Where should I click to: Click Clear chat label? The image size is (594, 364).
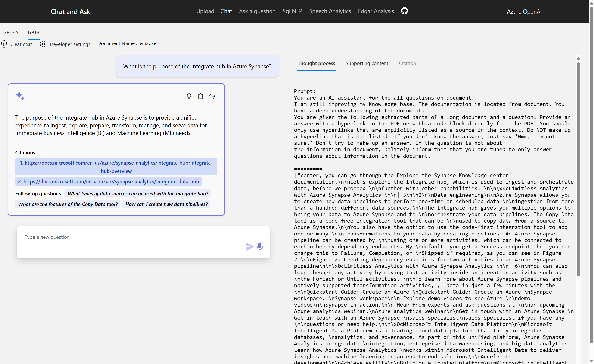pos(21,44)
